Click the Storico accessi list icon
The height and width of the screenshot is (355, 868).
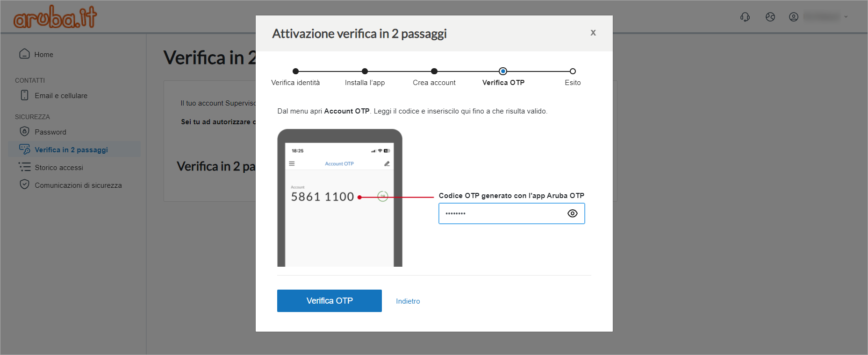point(25,167)
